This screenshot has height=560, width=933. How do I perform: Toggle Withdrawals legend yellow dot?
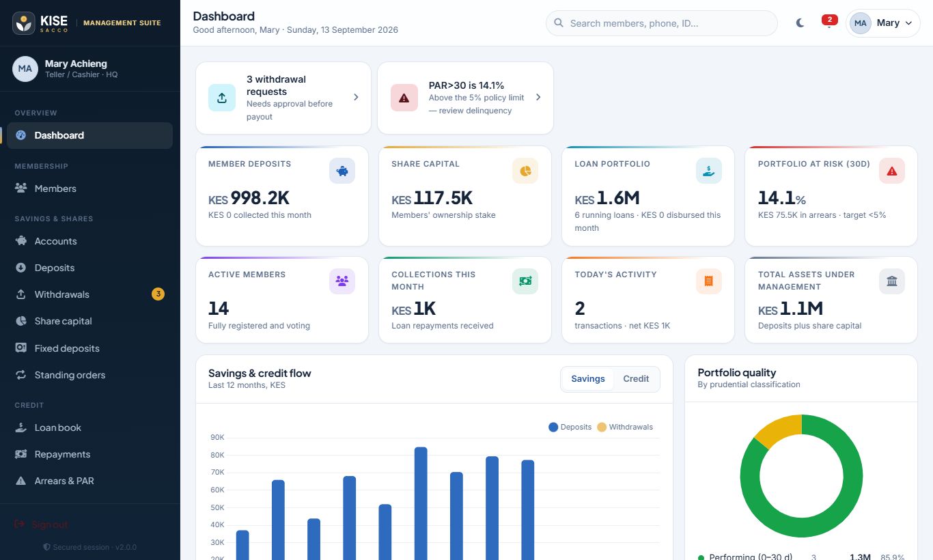pos(602,428)
